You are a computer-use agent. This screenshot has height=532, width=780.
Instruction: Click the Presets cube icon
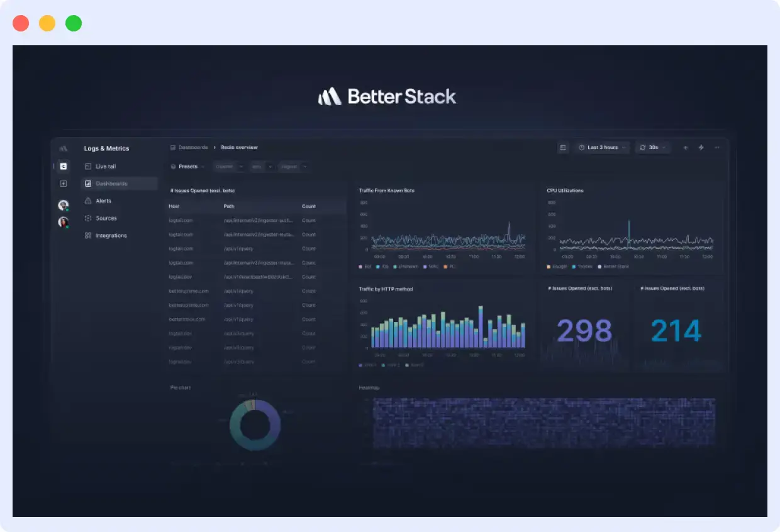point(173,167)
